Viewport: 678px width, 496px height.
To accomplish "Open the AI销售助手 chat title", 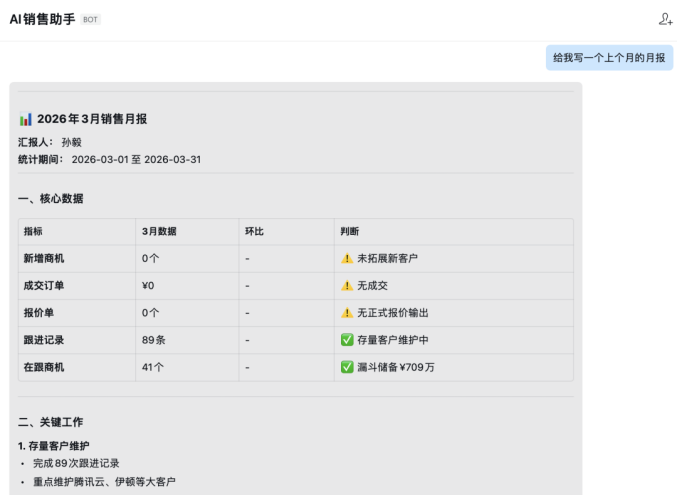I will [42, 19].
